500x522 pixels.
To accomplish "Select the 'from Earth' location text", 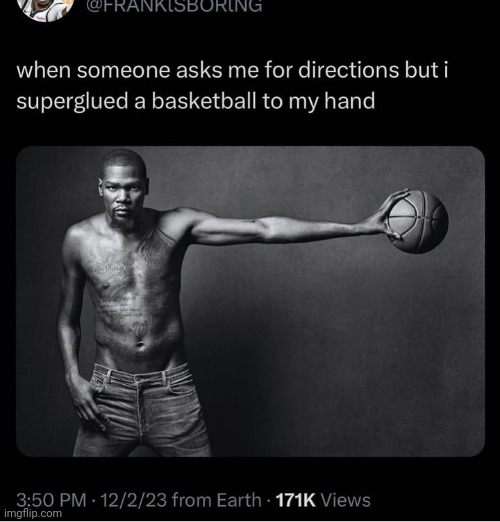I will click(x=217, y=500).
